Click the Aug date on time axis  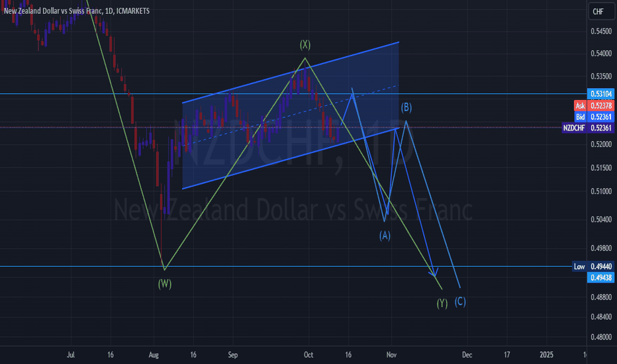tap(154, 355)
